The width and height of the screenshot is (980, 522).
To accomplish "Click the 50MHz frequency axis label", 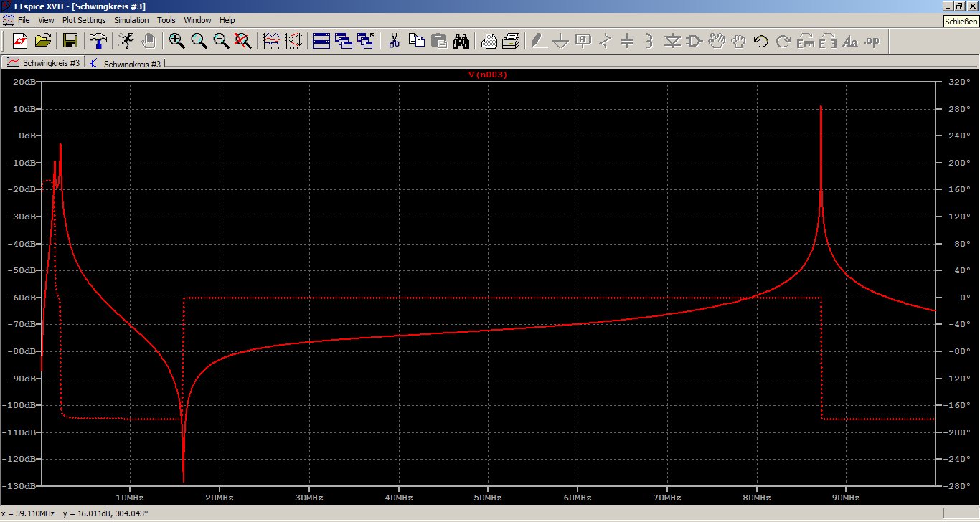I will click(x=488, y=497).
